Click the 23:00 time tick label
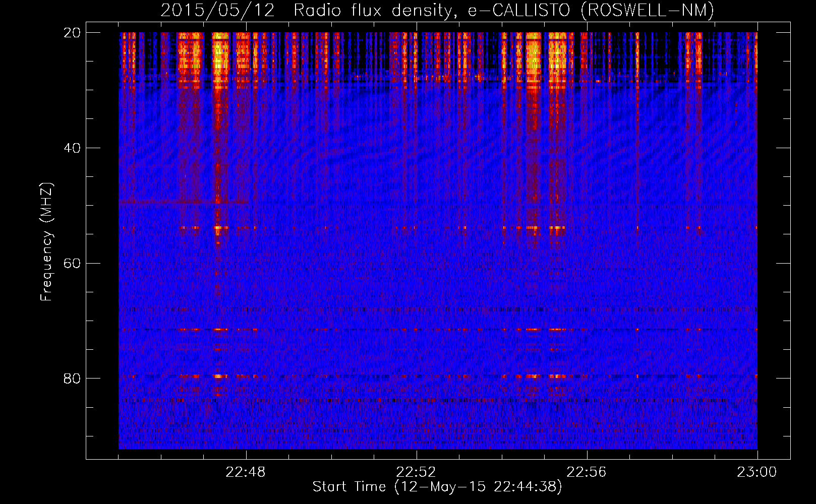Screen dimensions: 816x504 coord(757,472)
